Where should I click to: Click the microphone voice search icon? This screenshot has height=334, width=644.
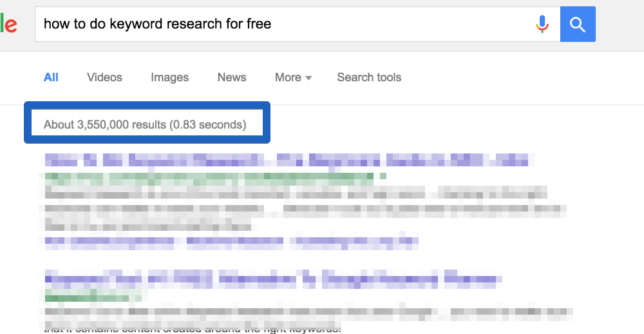click(542, 25)
